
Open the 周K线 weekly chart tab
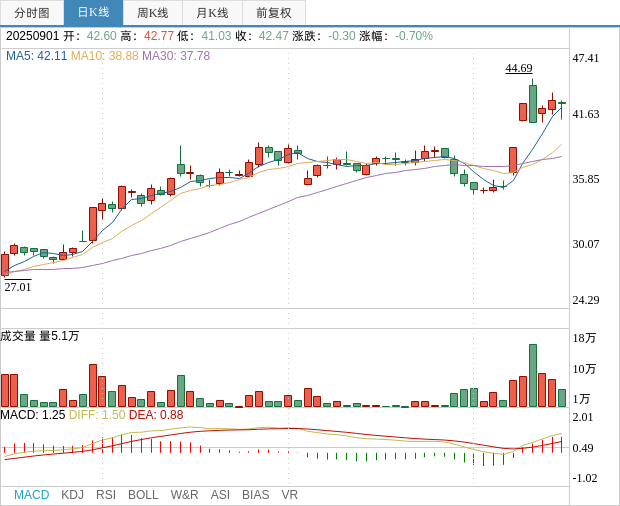(153, 13)
